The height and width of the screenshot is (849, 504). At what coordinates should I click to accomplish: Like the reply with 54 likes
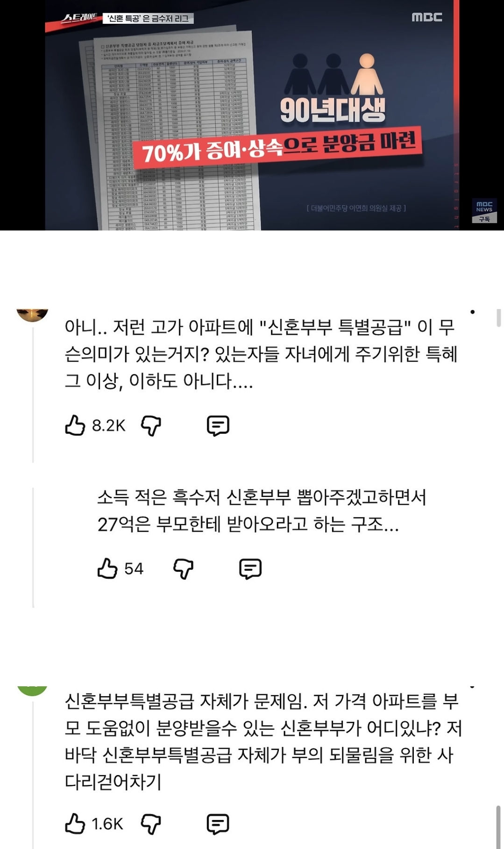[x=107, y=568]
